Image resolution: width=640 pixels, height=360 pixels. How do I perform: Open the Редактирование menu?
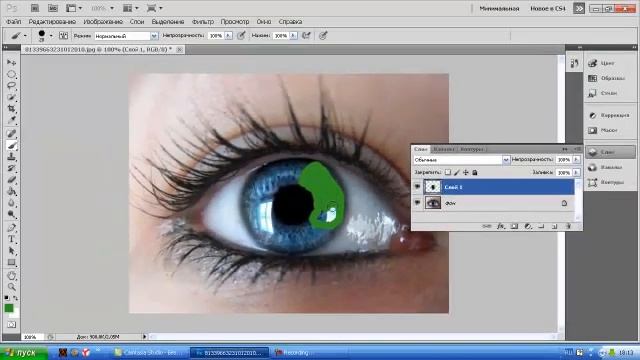52,22
